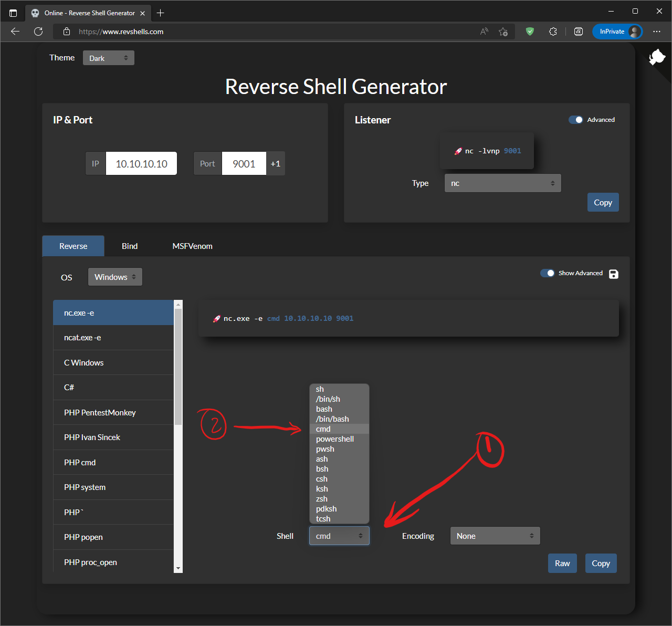Choose bsh from the shell list
The width and height of the screenshot is (672, 626).
339,469
